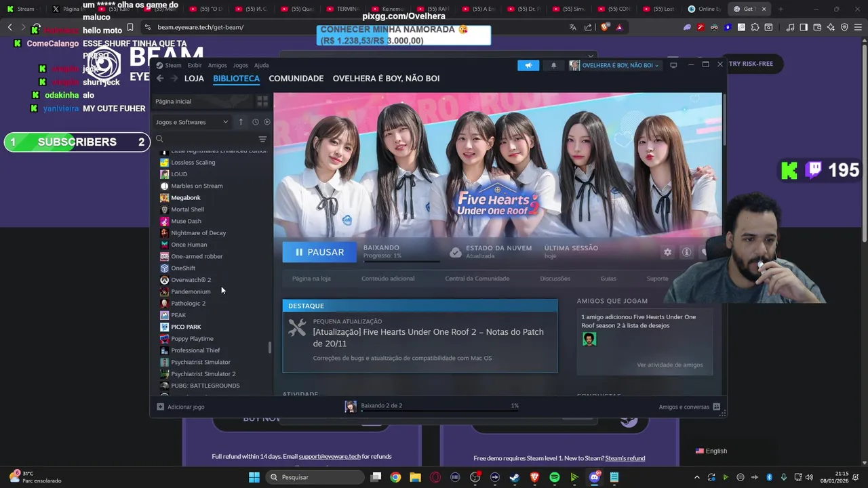Open Guias tab
Screen dimensions: 868x488
608,279
